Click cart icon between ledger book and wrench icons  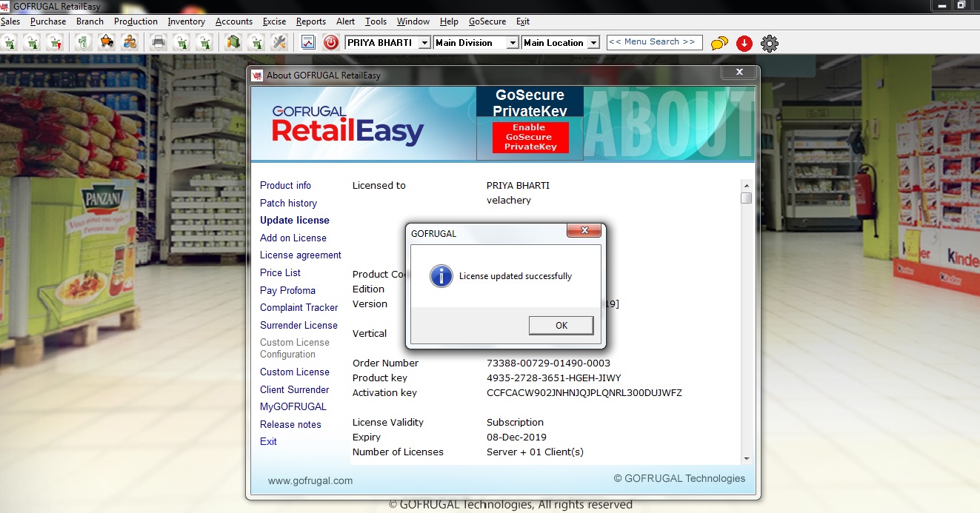(x=256, y=42)
